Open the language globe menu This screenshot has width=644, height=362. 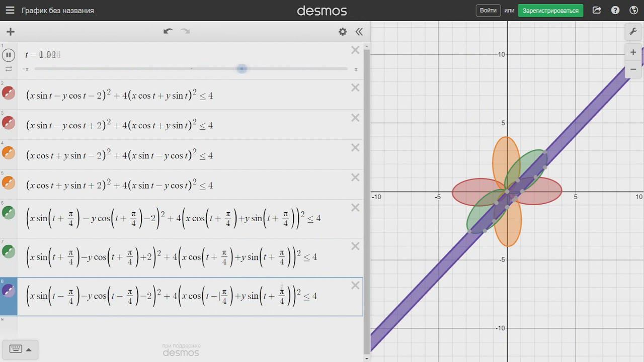click(x=633, y=10)
